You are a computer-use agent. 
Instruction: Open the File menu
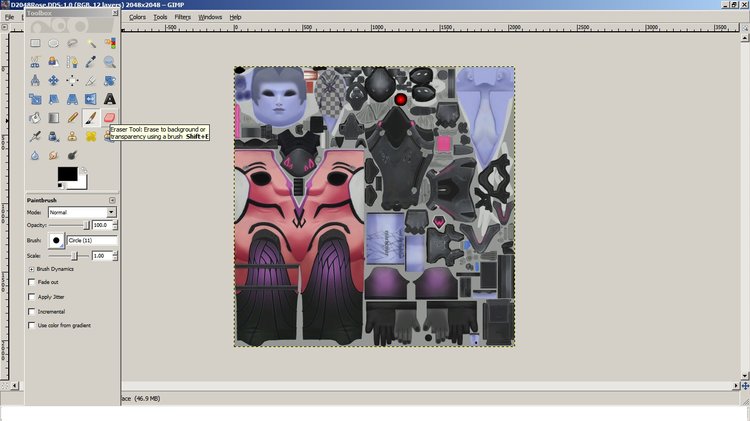(9, 17)
